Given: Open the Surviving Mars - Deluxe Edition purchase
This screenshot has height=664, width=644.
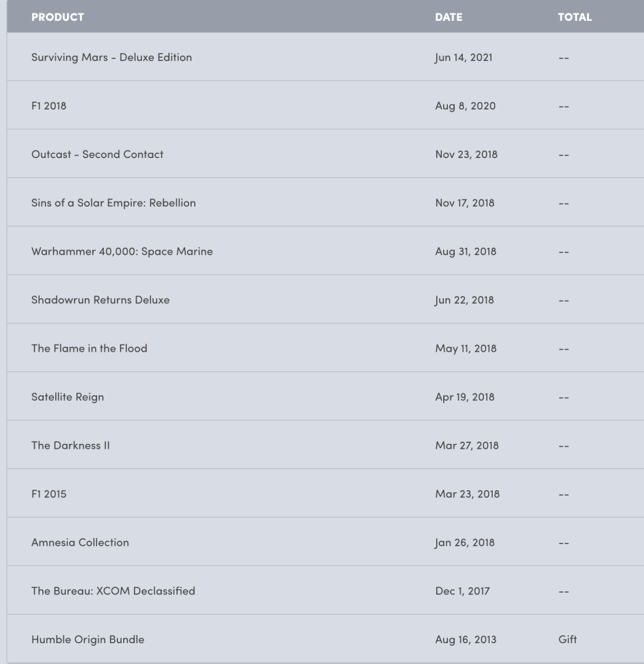Looking at the screenshot, I should (x=112, y=57).
